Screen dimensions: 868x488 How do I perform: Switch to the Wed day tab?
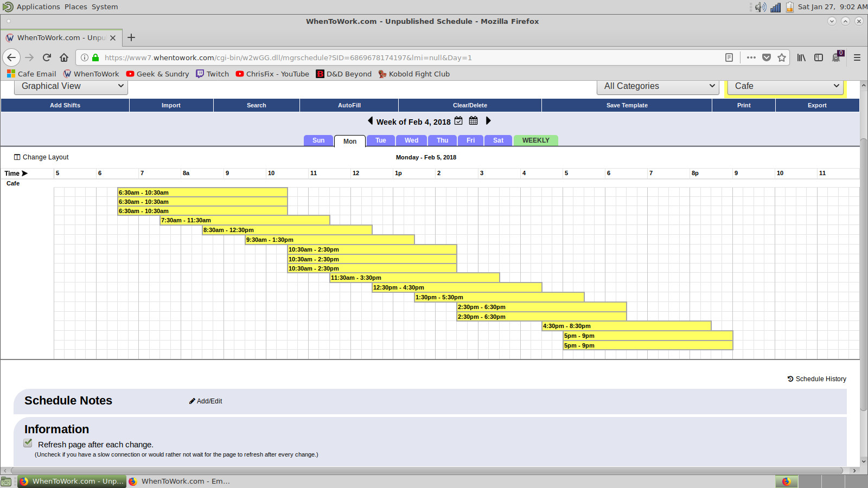click(x=412, y=140)
